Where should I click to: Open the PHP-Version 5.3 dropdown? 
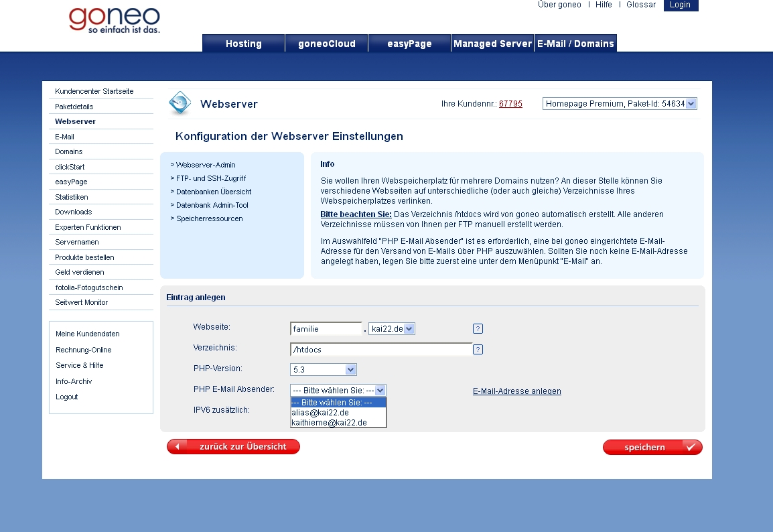(324, 369)
